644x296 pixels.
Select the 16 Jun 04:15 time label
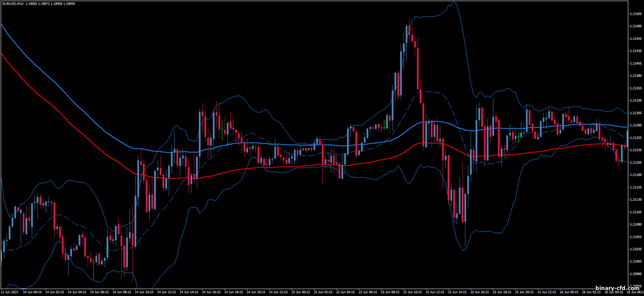(615, 293)
